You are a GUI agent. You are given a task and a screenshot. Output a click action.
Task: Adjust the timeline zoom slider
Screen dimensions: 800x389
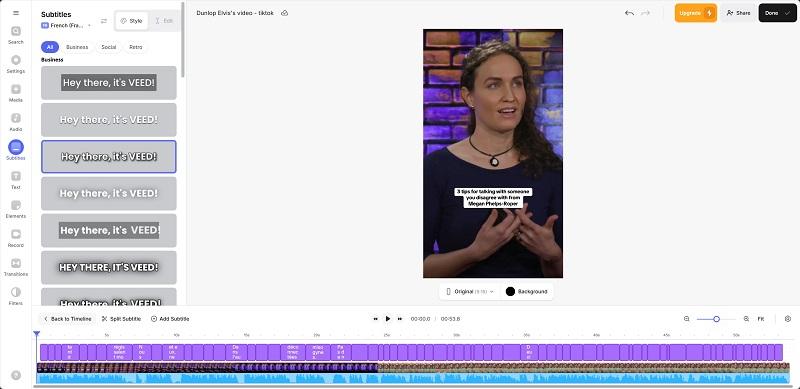click(x=716, y=319)
